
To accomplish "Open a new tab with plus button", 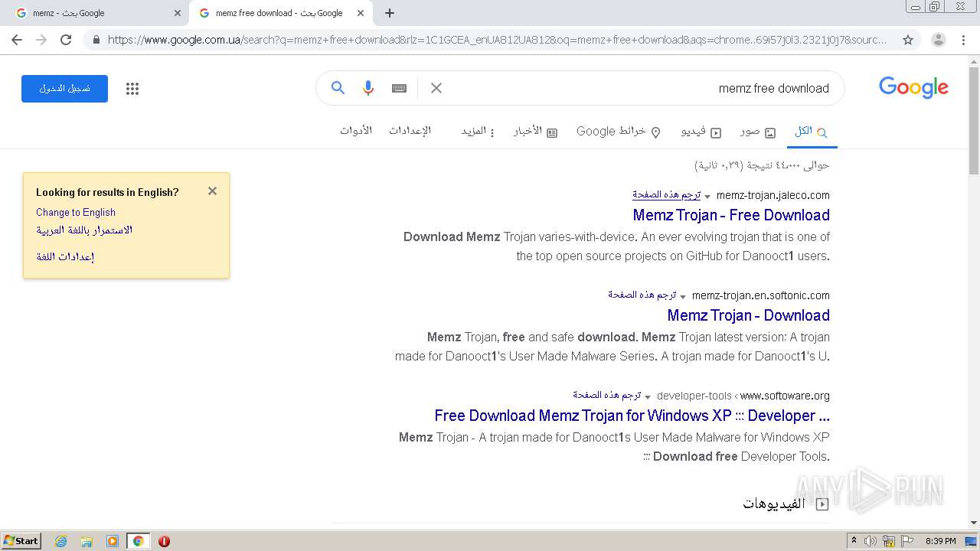I will click(x=390, y=13).
